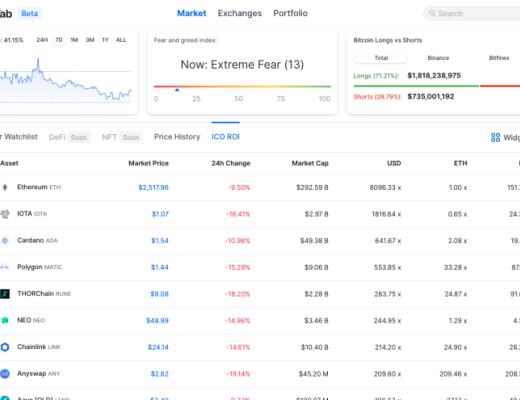Open the Chainlink LINK asset name
The width and height of the screenshot is (520, 400).
[x=39, y=347]
